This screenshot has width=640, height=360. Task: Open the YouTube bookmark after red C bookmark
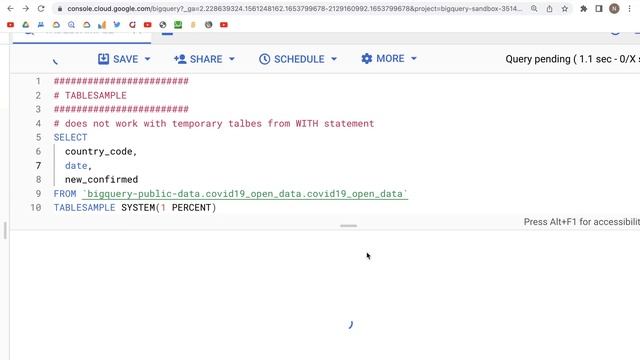point(147,25)
